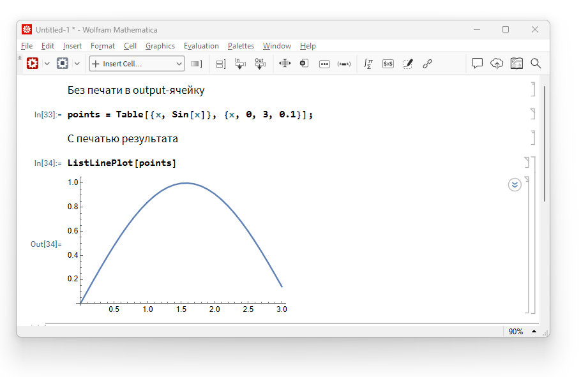Open the Insert Cell dropdown
Image resolution: width=588 pixels, height=377 pixels.
tap(137, 64)
